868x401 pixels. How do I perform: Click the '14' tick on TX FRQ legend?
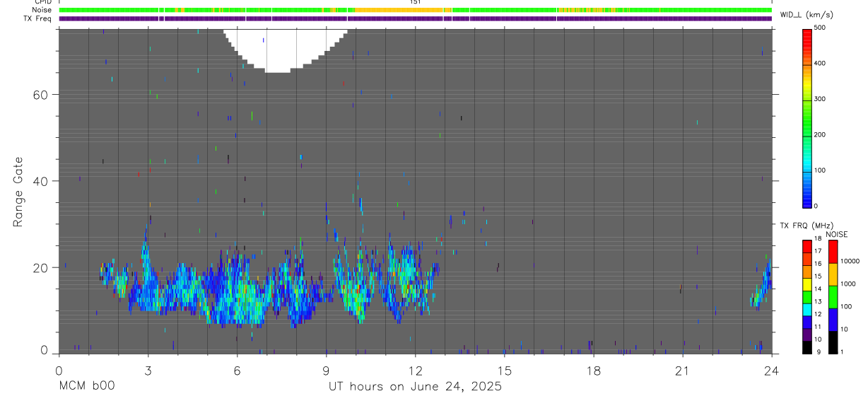(818, 289)
